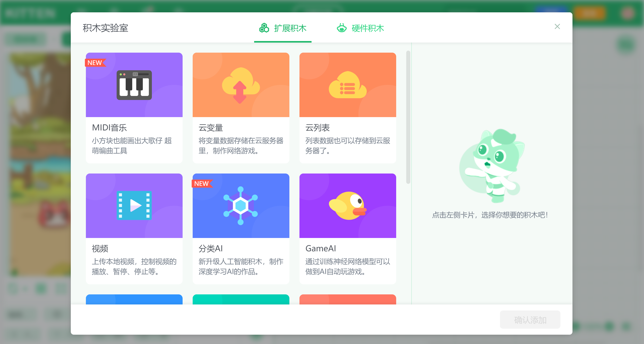Click the hexagon blocks icon beside 扩展积木
This screenshot has height=344, width=644.
pos(264,28)
